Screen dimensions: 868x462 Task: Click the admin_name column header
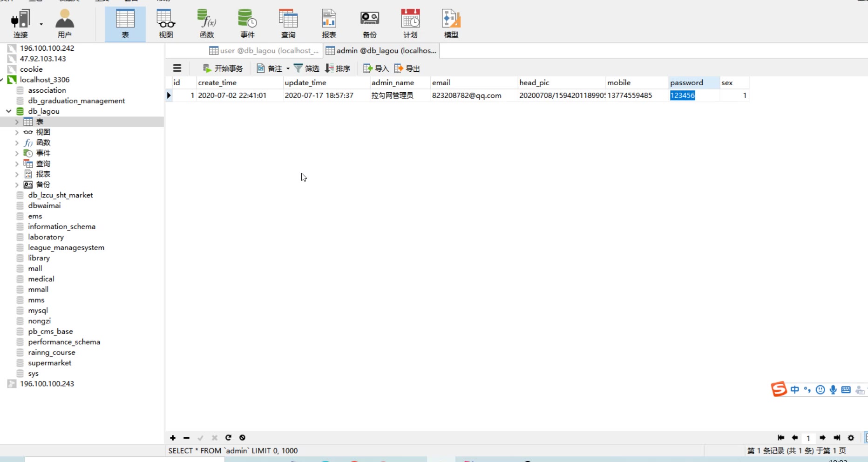400,82
